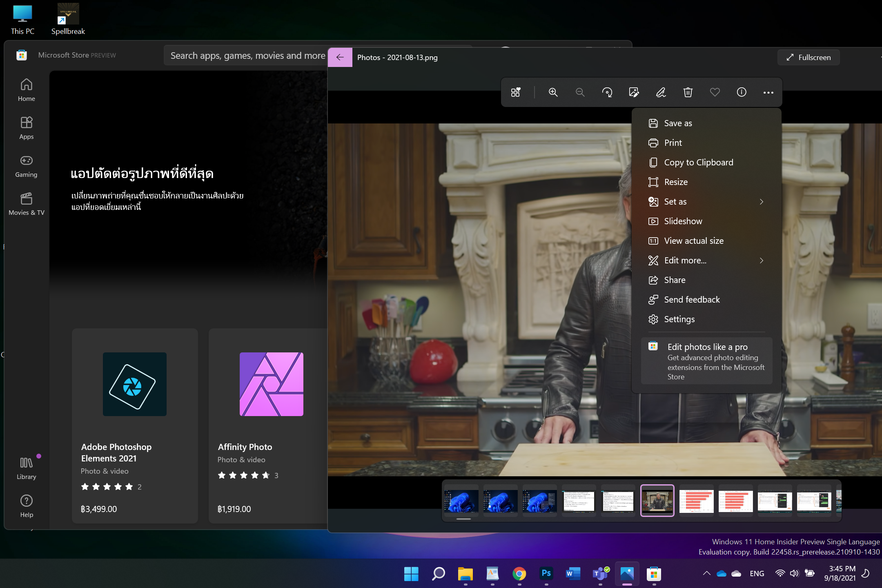Click the Microsoft Store search box
882x588 pixels.
click(x=245, y=56)
